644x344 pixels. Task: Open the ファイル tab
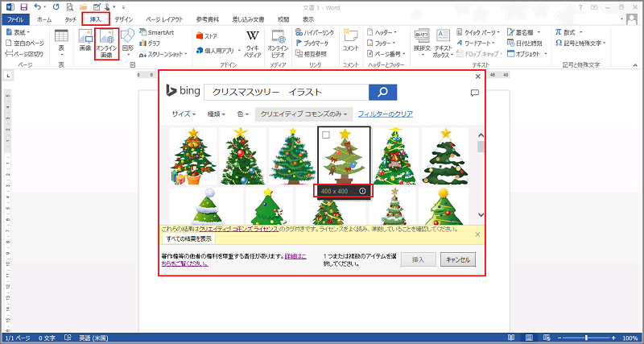(x=17, y=18)
